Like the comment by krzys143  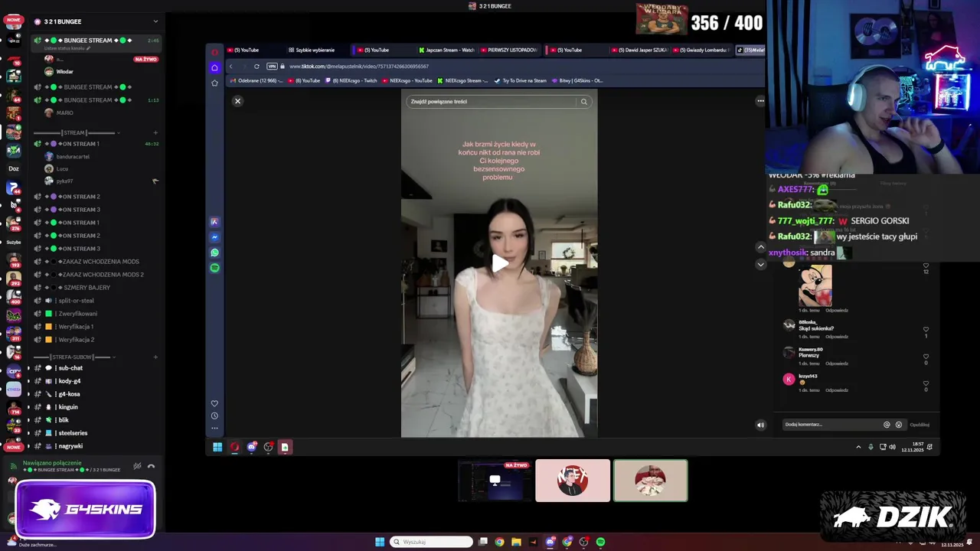[926, 384]
